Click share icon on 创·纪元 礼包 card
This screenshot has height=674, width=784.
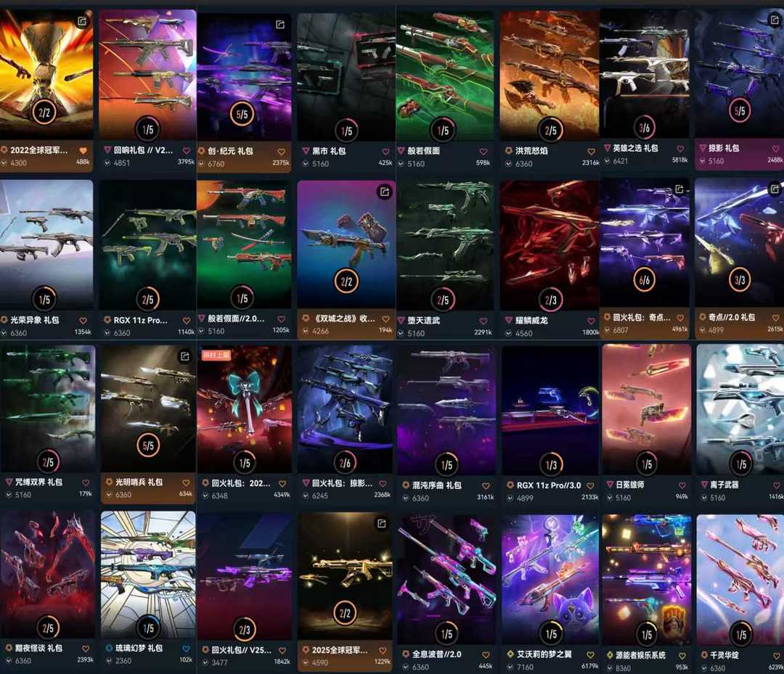tap(280, 24)
